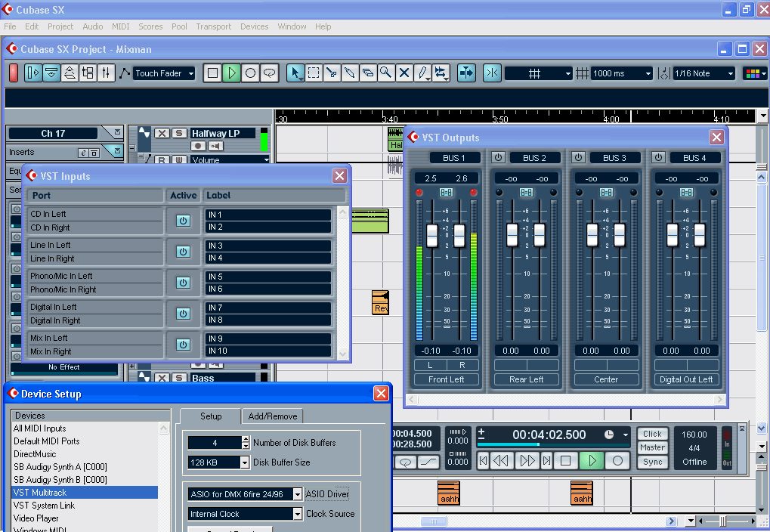Screen dimensions: 770x532
Task: Click the Sync button on transport
Action: (x=652, y=462)
